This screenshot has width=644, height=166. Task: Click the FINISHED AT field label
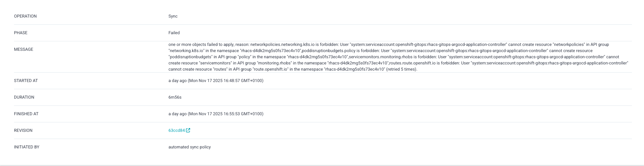pyautogui.click(x=26, y=114)
